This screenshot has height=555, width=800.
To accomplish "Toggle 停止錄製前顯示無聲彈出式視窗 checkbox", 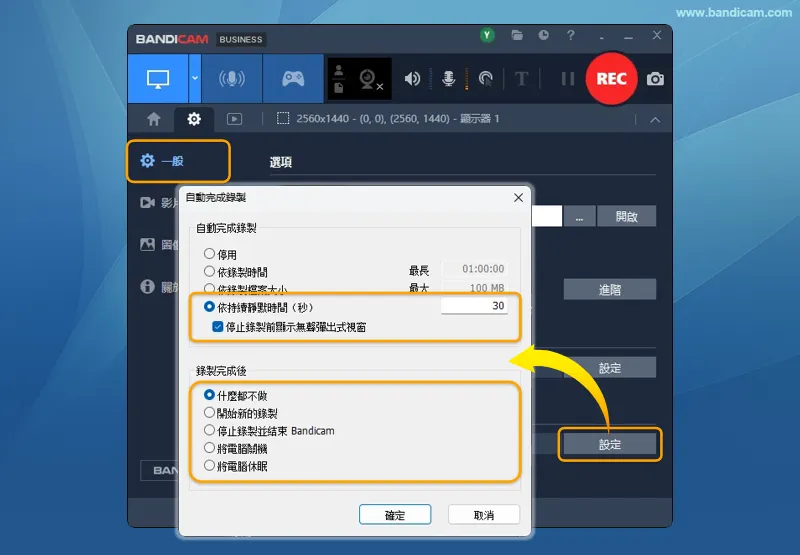I will pyautogui.click(x=218, y=326).
